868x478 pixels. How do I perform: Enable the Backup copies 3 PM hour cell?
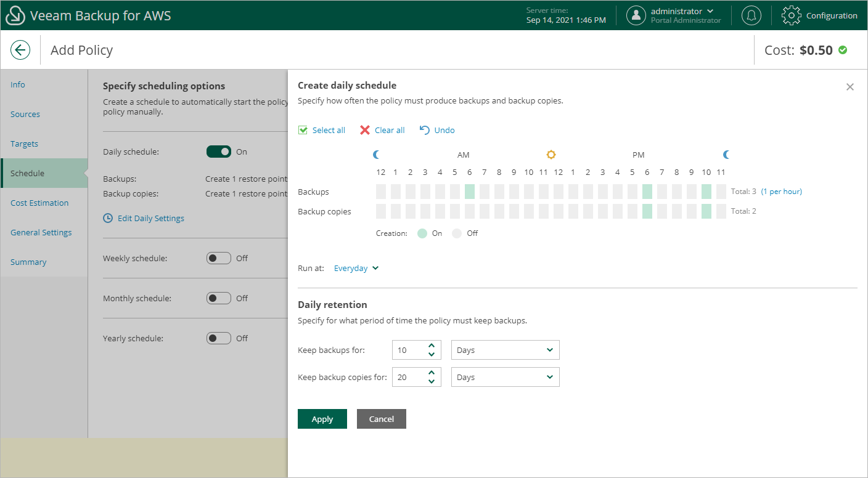tap(603, 211)
